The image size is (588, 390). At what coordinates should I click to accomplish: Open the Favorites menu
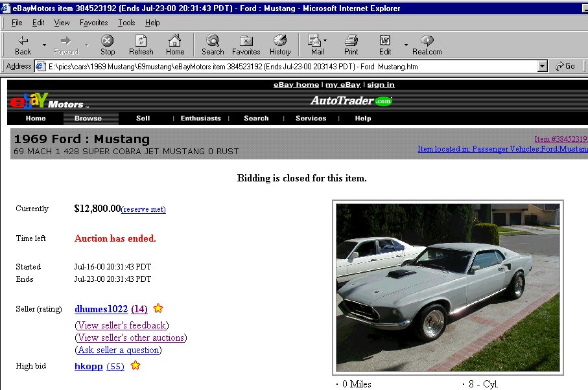[x=94, y=23]
